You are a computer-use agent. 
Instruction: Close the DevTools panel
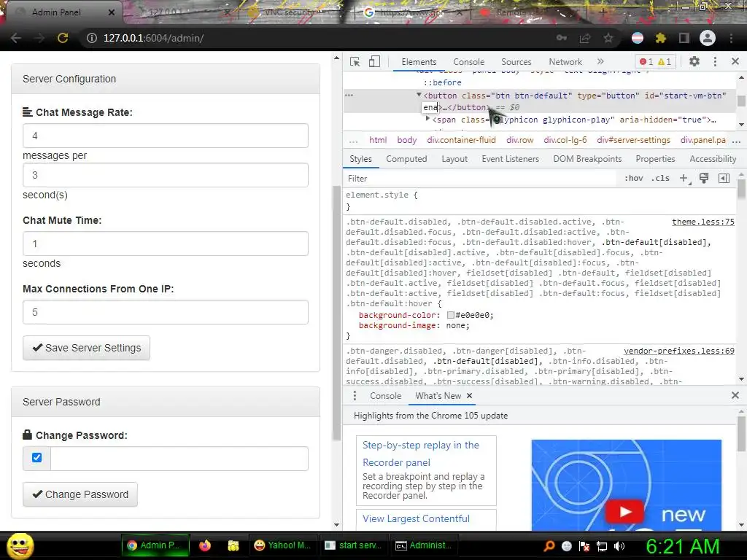point(735,61)
